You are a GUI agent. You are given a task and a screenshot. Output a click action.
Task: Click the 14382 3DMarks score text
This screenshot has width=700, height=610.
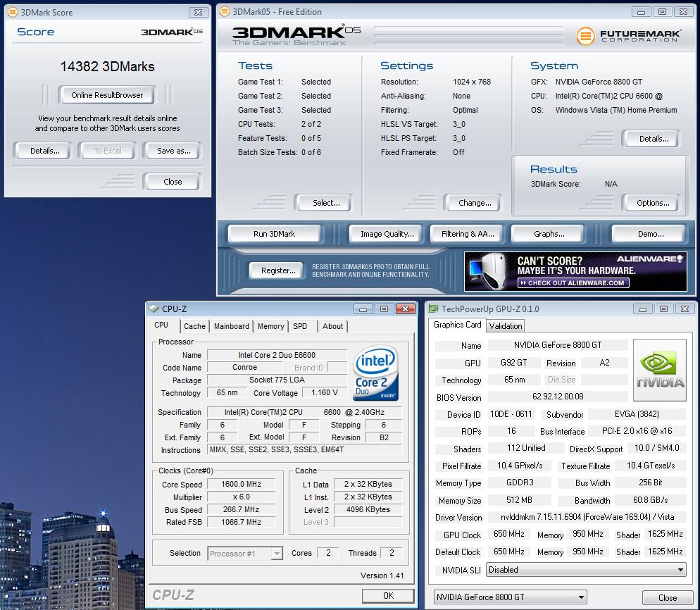(x=107, y=66)
